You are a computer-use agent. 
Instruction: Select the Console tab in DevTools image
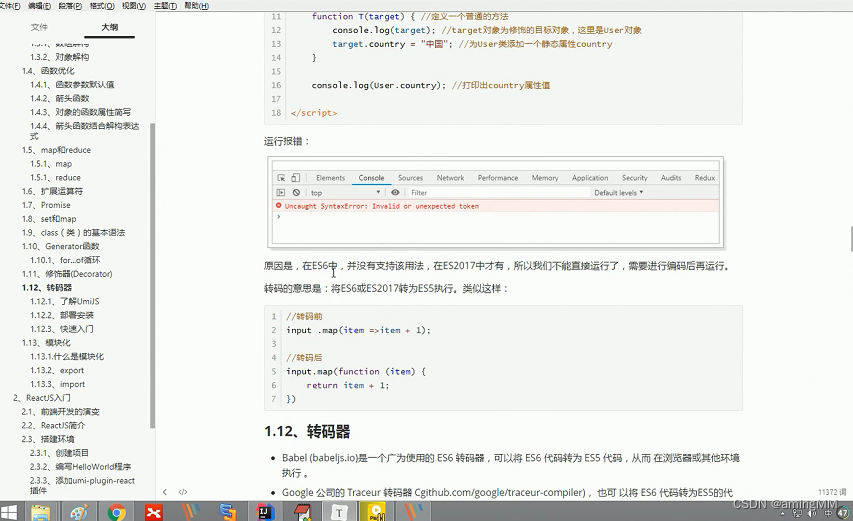[372, 178]
